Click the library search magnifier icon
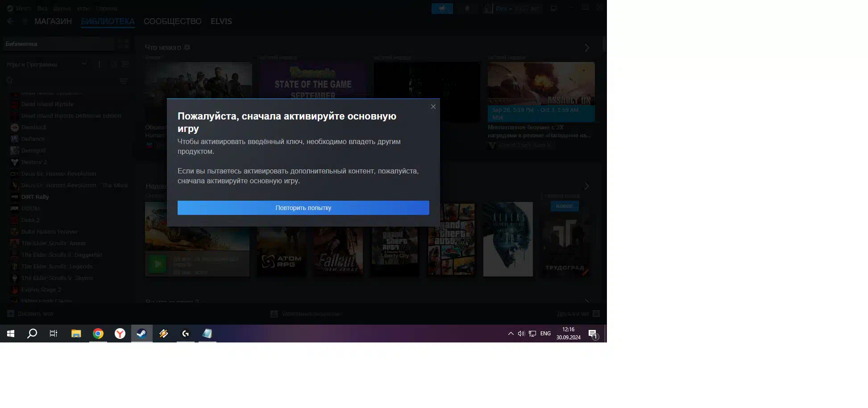 click(10, 81)
